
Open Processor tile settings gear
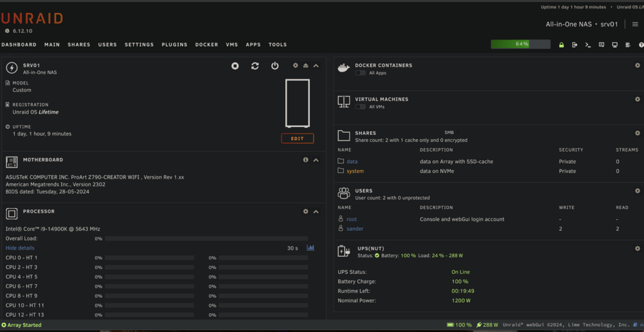pyautogui.click(x=305, y=211)
